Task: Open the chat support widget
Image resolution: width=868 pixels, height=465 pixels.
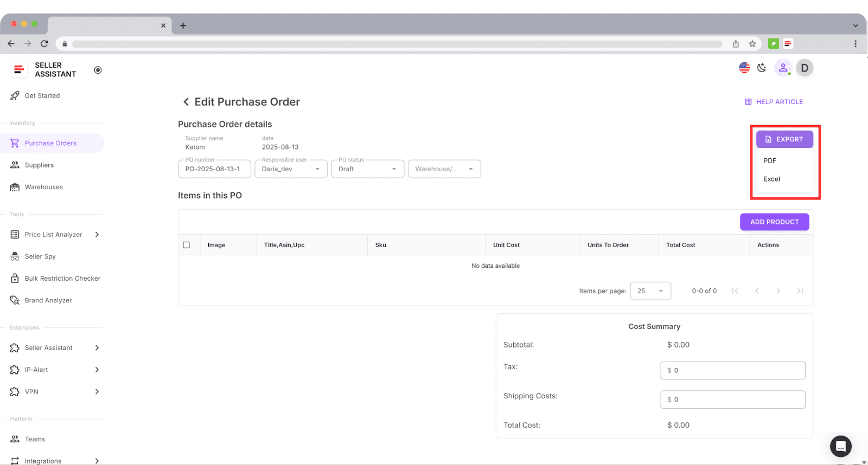Action: [x=840, y=446]
